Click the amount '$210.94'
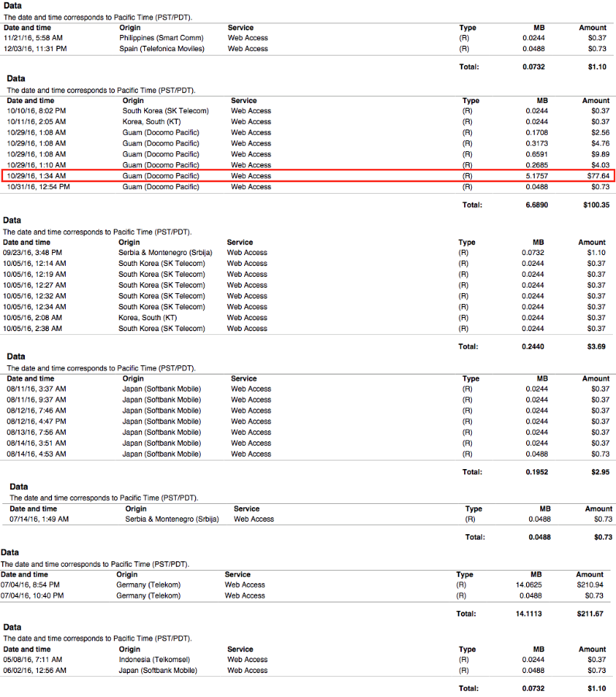This screenshot has width=616, height=697. (590, 585)
